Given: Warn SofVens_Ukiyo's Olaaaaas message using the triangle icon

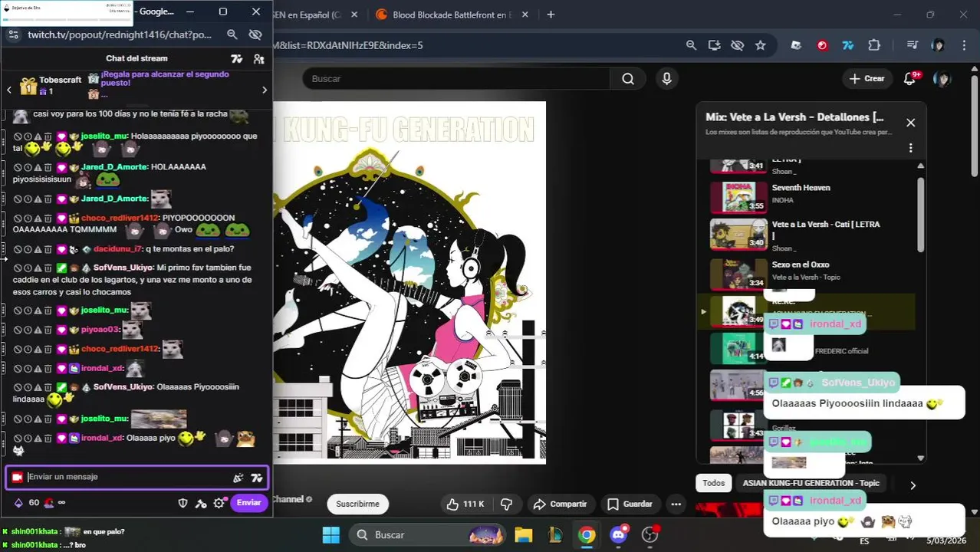Looking at the screenshot, I should pyautogui.click(x=38, y=387).
